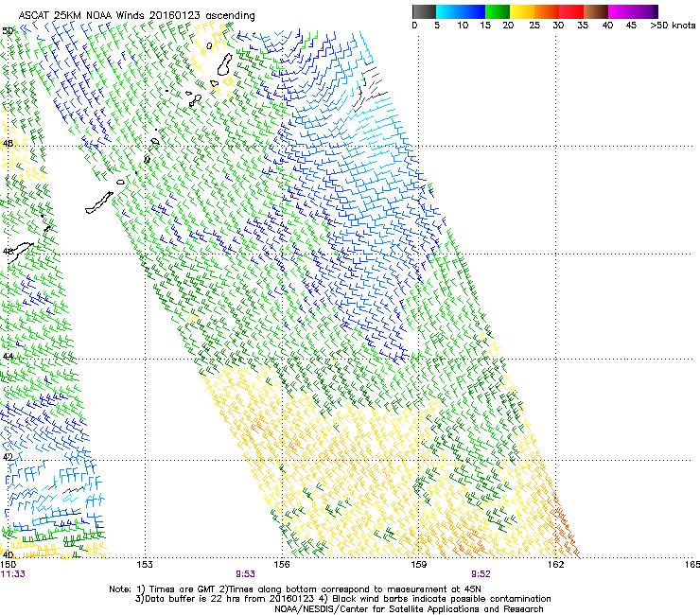Click the purple time stamp '9:52'
700x615 pixels.
click(481, 574)
